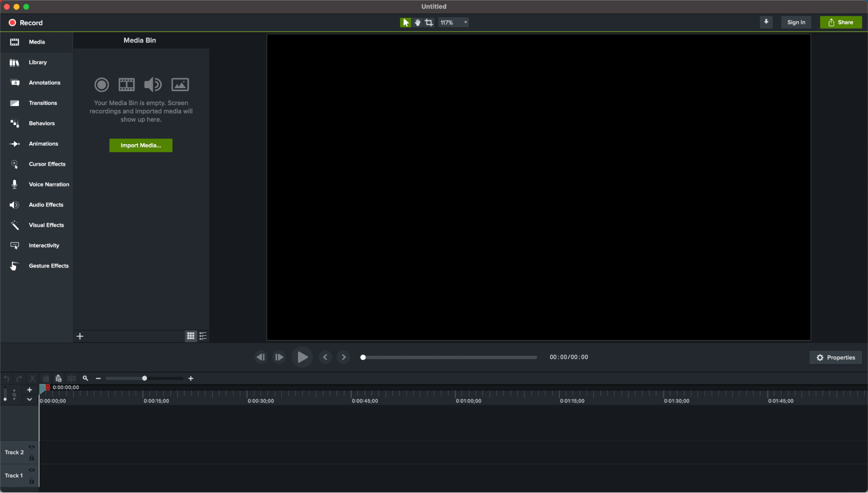Click the download arrow icon
This screenshot has height=493, width=868.
(766, 22)
